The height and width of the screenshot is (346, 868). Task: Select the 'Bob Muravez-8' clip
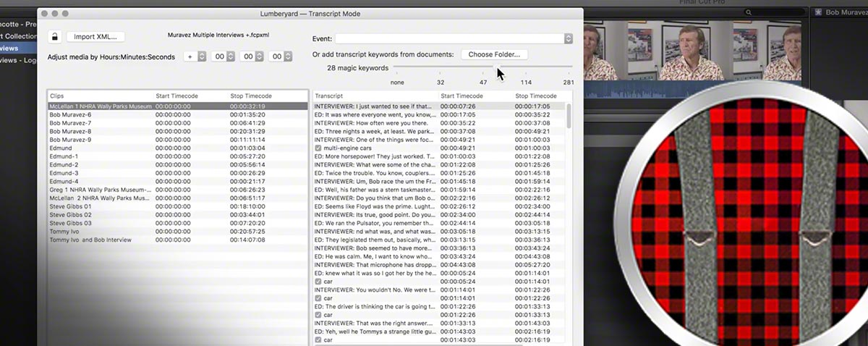177,131
